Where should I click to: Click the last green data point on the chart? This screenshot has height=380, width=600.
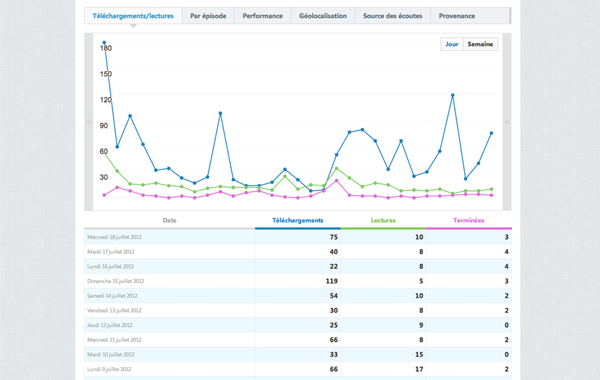(x=491, y=189)
